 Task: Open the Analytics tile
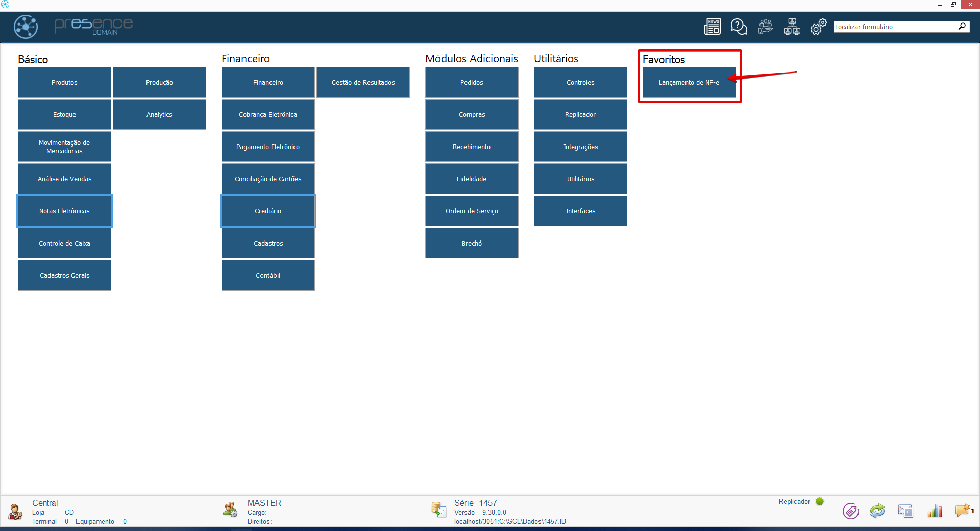point(159,114)
